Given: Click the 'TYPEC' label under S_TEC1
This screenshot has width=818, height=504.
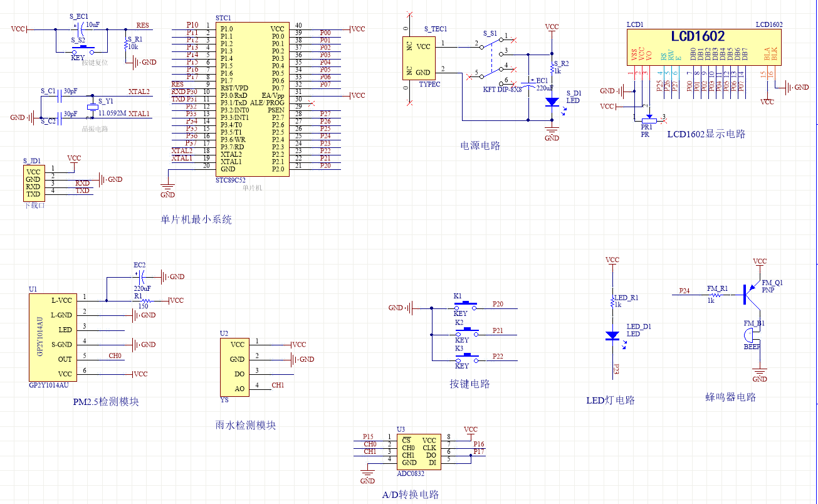Looking at the screenshot, I should click(x=429, y=83).
